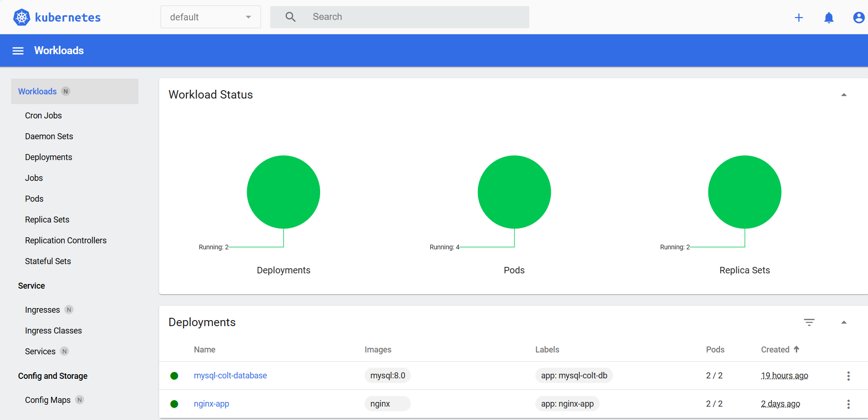Open the hamburger navigation menu
This screenshot has height=420, width=868.
[18, 51]
